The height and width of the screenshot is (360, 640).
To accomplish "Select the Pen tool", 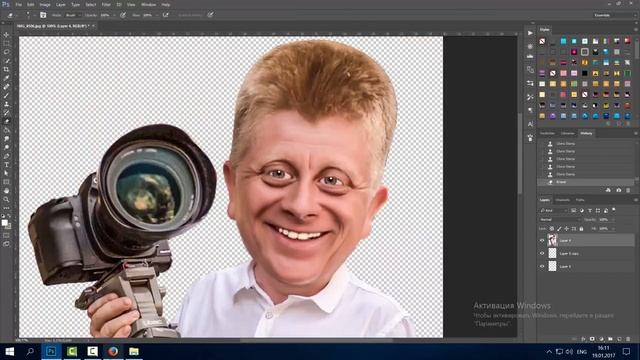I will 6,156.
